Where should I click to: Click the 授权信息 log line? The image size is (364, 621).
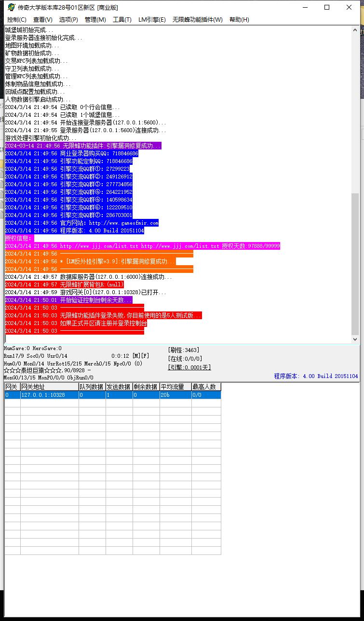tap(19, 238)
